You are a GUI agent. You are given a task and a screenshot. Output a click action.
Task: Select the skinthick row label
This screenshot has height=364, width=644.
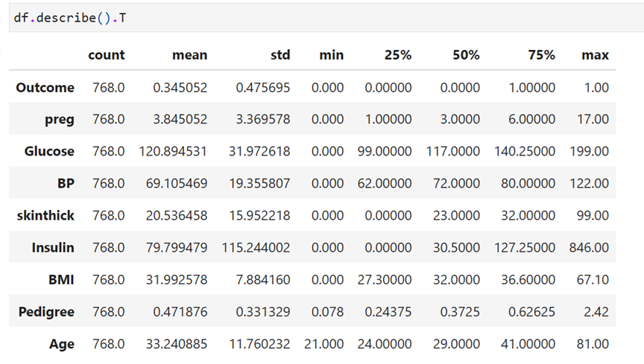click(45, 215)
